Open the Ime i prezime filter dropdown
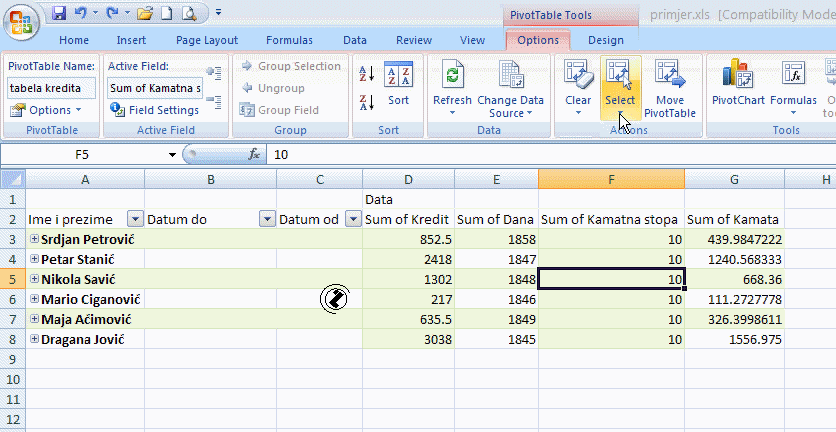Image resolution: width=836 pixels, height=432 pixels. (135, 219)
